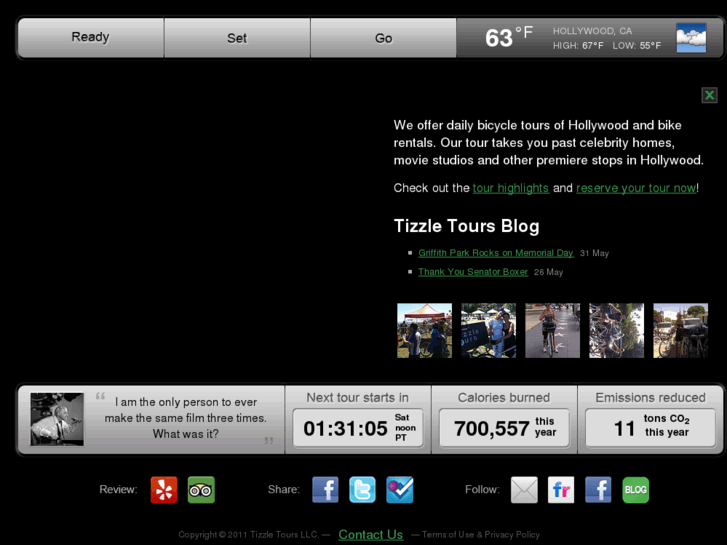Click the film trivia question text
This screenshot has width=727, height=545.
point(185,418)
